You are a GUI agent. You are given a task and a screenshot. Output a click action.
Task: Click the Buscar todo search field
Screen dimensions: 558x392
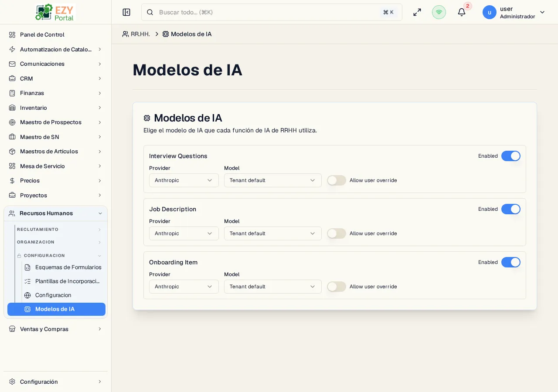(x=272, y=12)
